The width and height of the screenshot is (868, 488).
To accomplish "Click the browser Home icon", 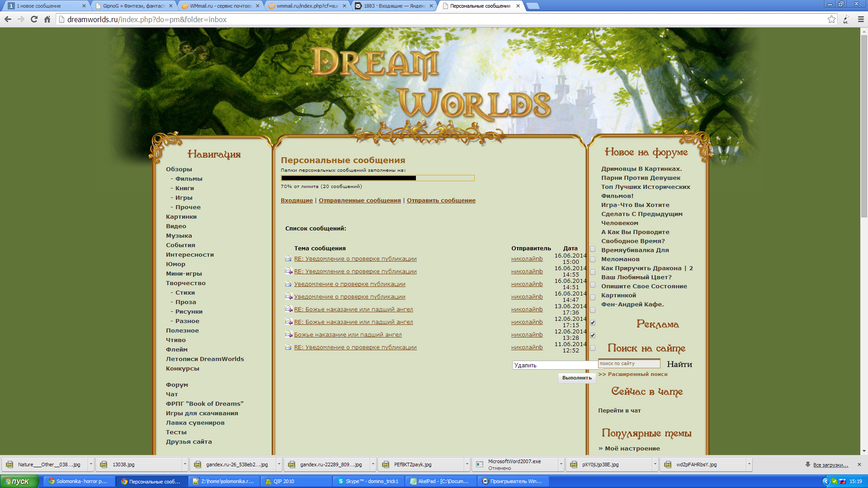I will (x=47, y=19).
